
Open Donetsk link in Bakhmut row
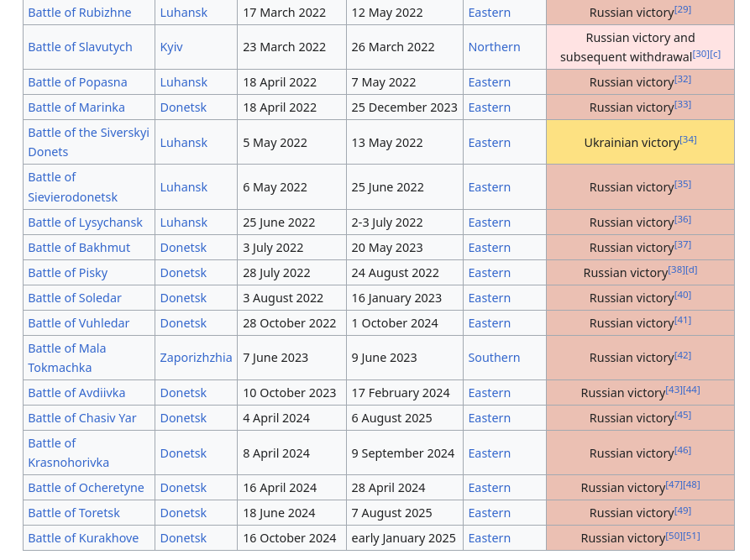pyautogui.click(x=183, y=248)
